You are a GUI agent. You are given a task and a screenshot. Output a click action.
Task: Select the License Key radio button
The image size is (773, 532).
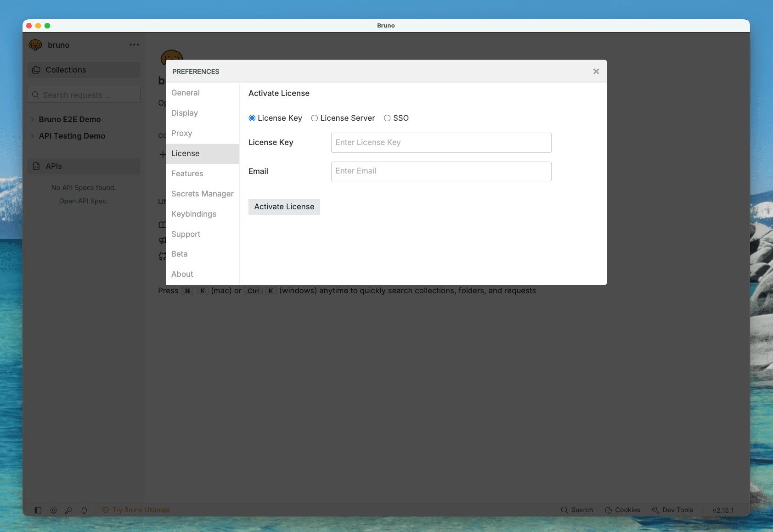[252, 118]
